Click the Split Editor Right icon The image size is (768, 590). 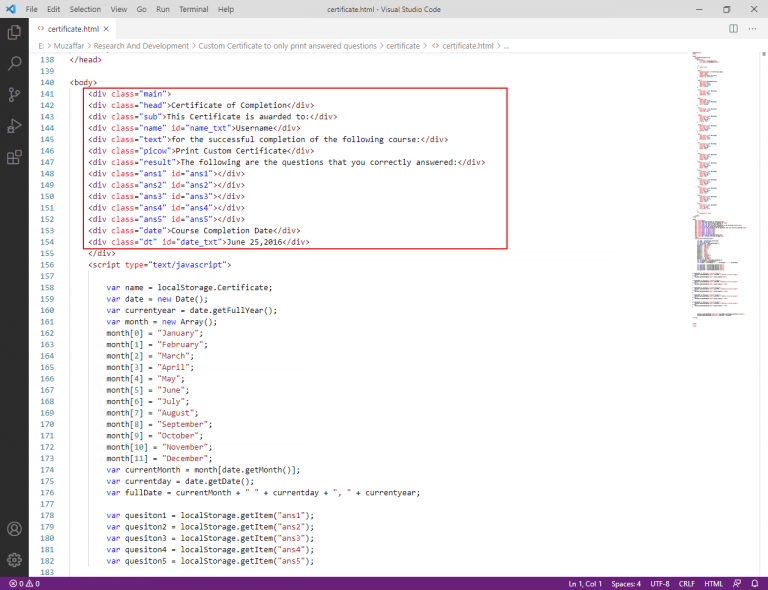[x=733, y=29]
